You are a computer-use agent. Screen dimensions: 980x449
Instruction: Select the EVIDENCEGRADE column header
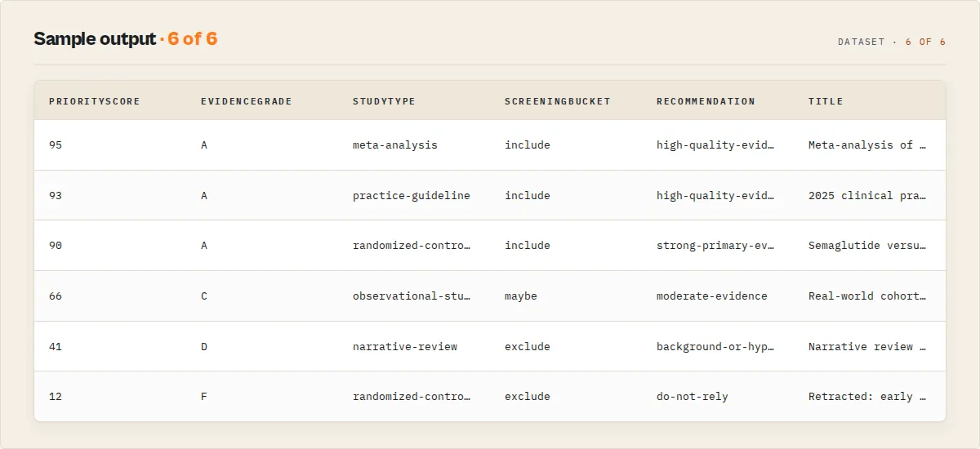pos(247,101)
